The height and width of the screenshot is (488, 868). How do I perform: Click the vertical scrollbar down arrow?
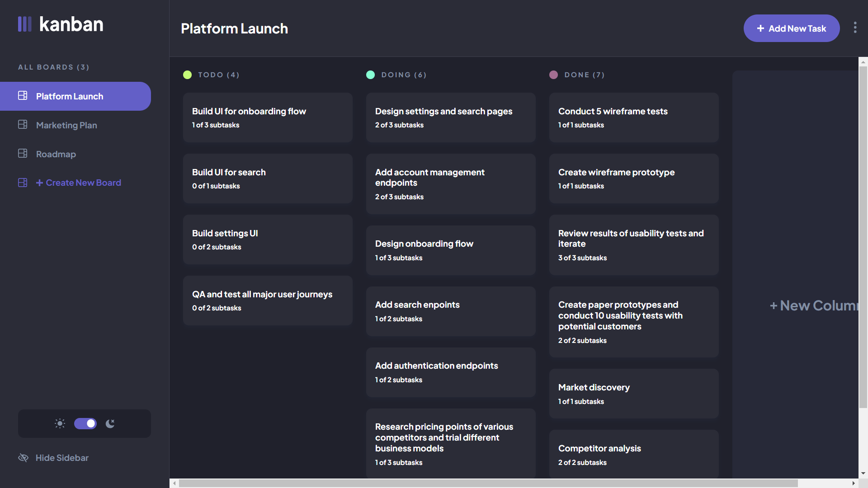[863, 474]
